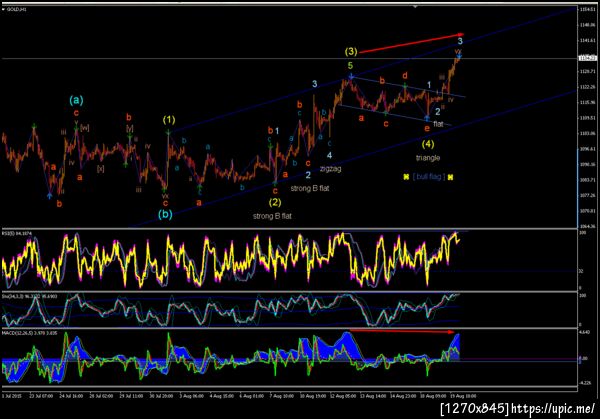Click the [ bull flag ] label
The width and height of the screenshot is (600, 419).
429,177
